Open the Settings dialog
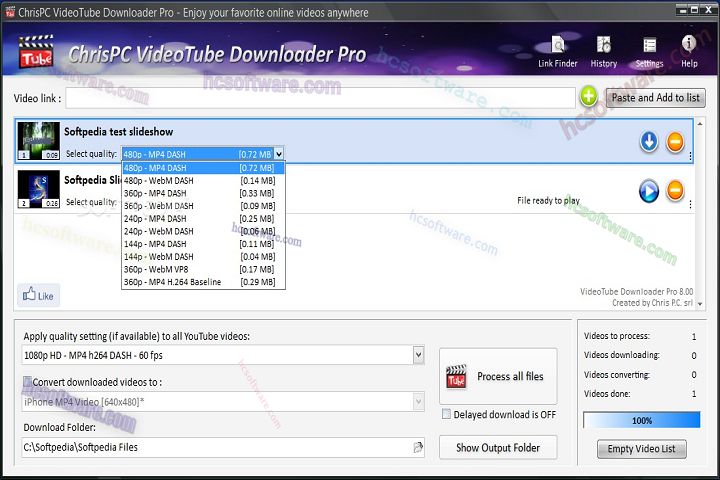Viewport: 720px width, 480px height. tap(649, 52)
